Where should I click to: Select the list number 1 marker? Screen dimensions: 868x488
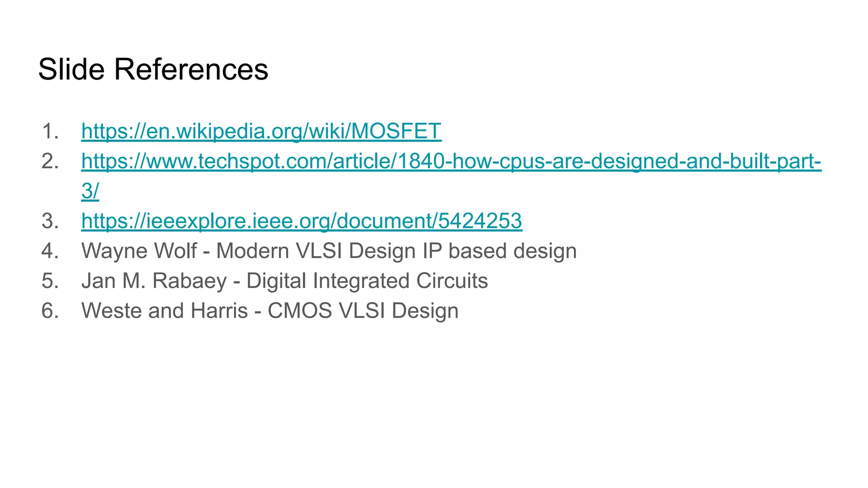(50, 131)
